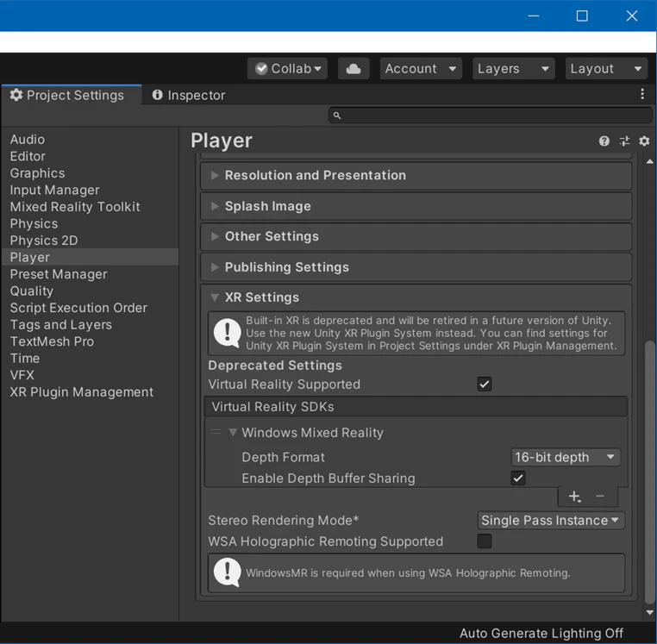Image resolution: width=657 pixels, height=644 pixels.
Task: Select Graphics in the settings list
Action: pos(90,173)
